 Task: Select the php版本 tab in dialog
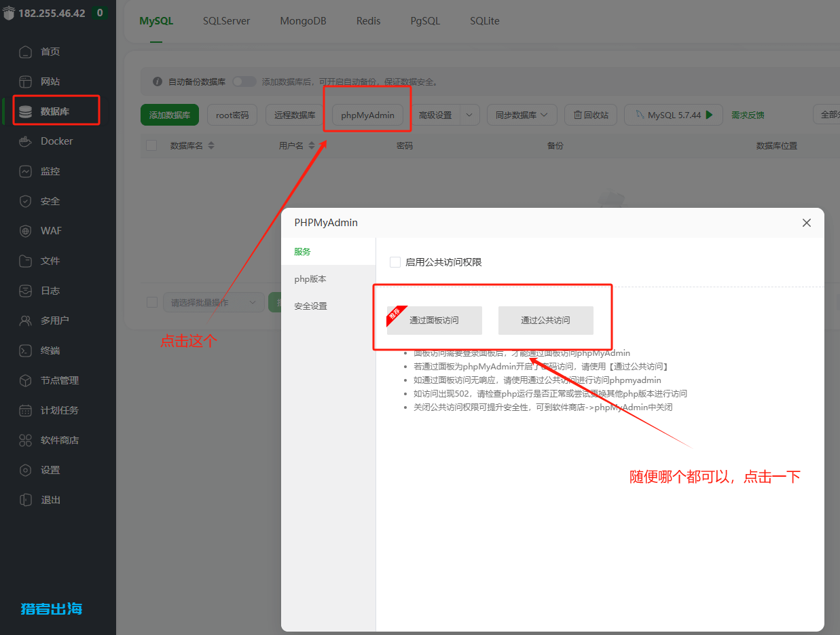click(310, 279)
